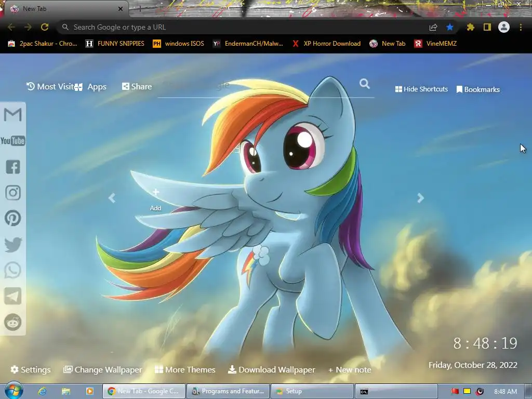Viewport: 532px width, 399px height.
Task: Open Chrome three-dot menu
Action: coord(521,27)
